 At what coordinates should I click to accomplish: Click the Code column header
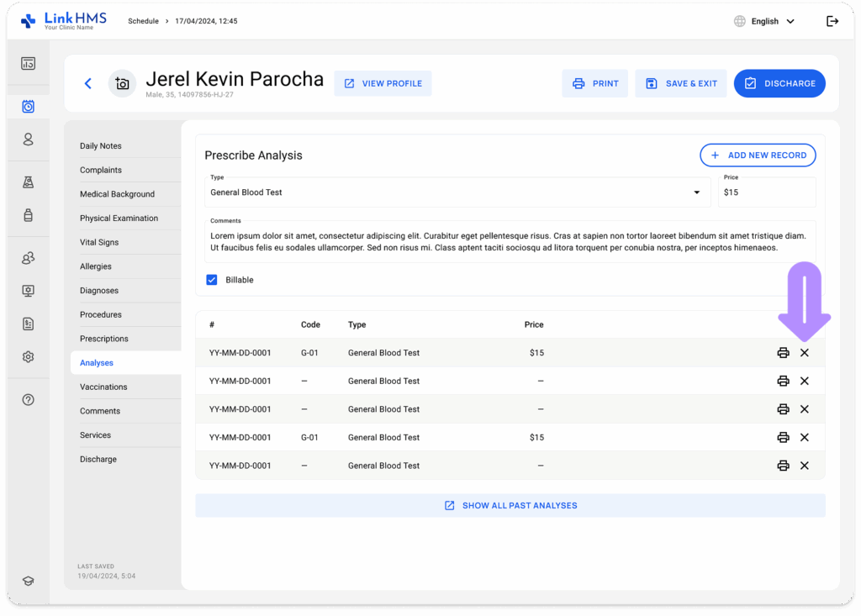[310, 324]
